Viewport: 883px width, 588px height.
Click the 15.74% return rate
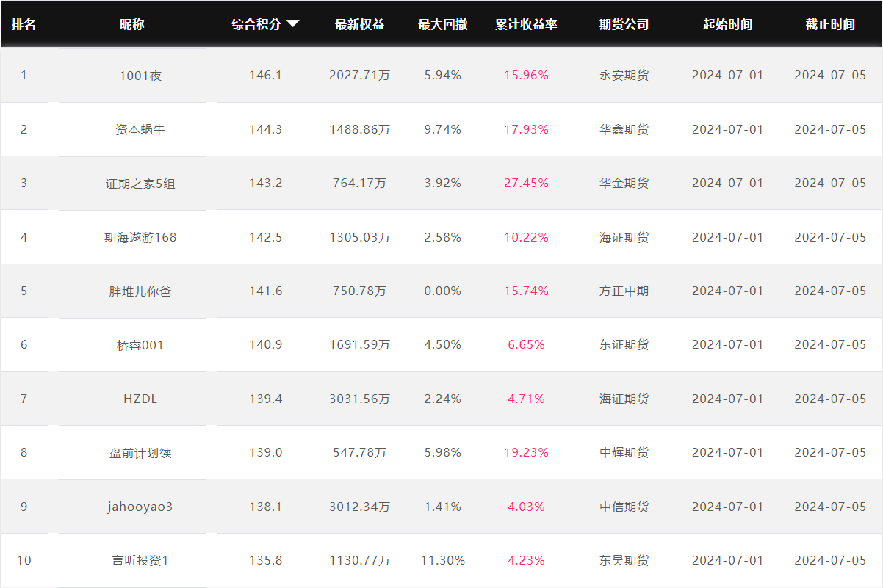526,291
